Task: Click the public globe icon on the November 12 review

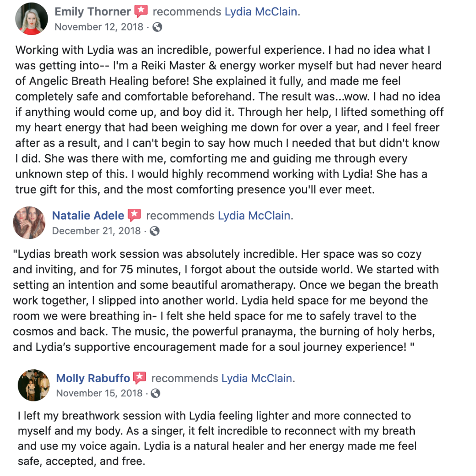Action: 157,27
